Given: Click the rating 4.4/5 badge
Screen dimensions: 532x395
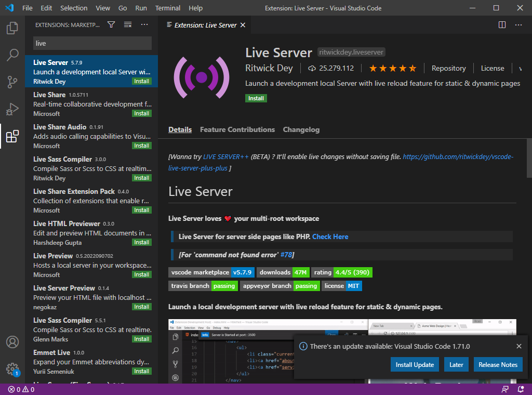Looking at the screenshot, I should (342, 272).
